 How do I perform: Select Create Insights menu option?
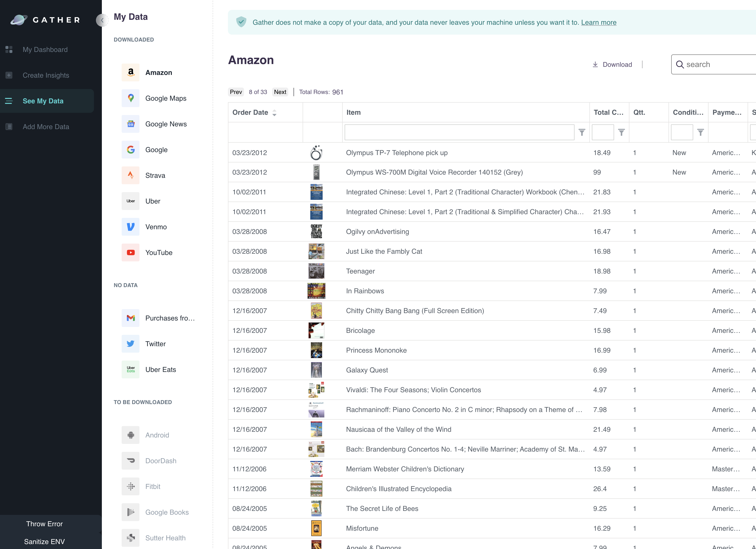46,75
